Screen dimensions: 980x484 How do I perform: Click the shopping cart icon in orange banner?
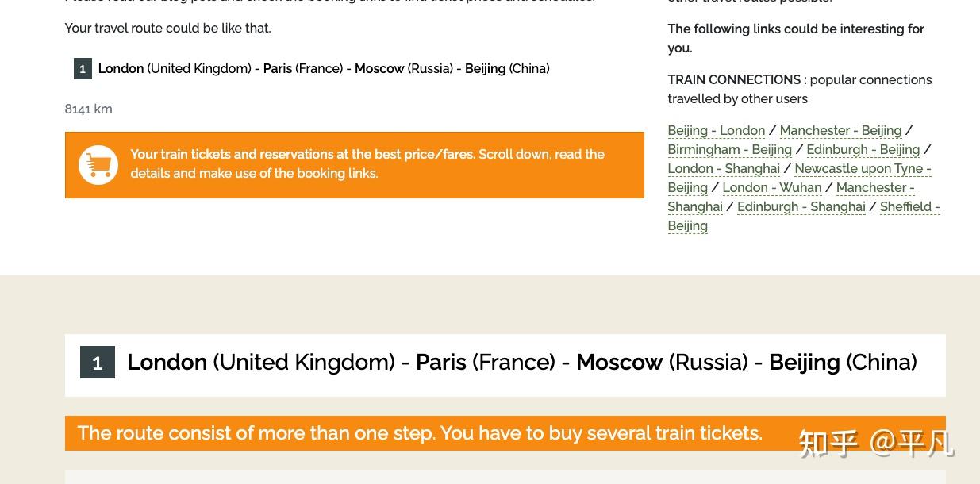tap(98, 165)
